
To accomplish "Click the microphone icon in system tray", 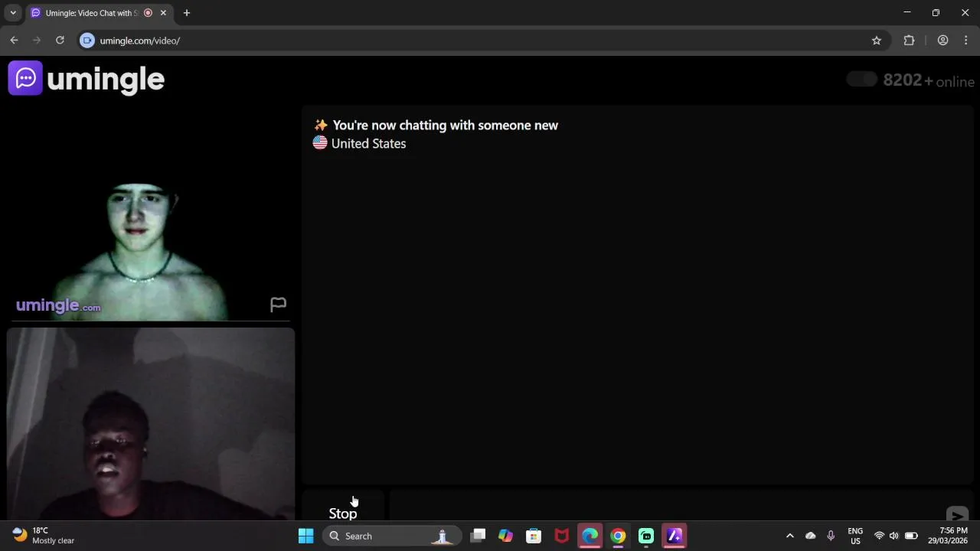I will point(831,536).
